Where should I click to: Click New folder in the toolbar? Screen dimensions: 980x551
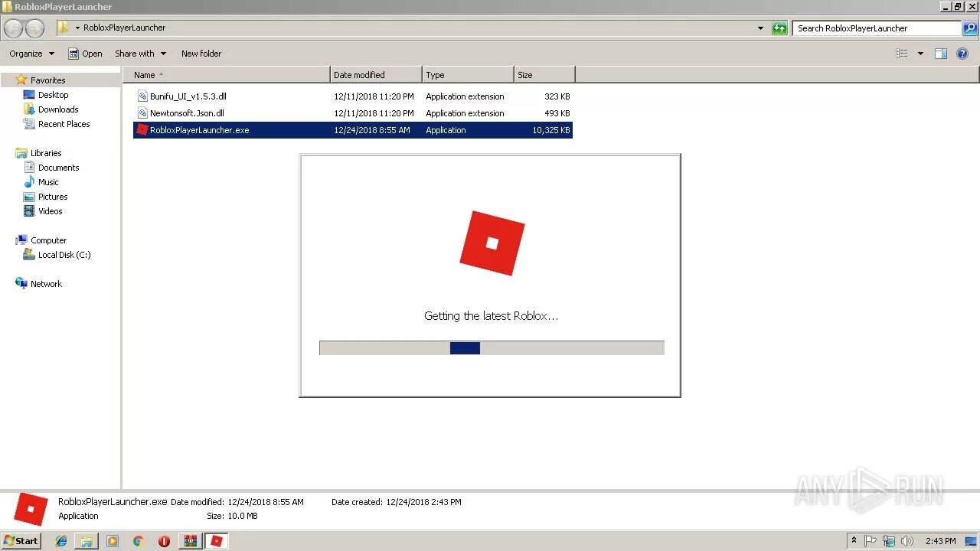(x=201, y=54)
